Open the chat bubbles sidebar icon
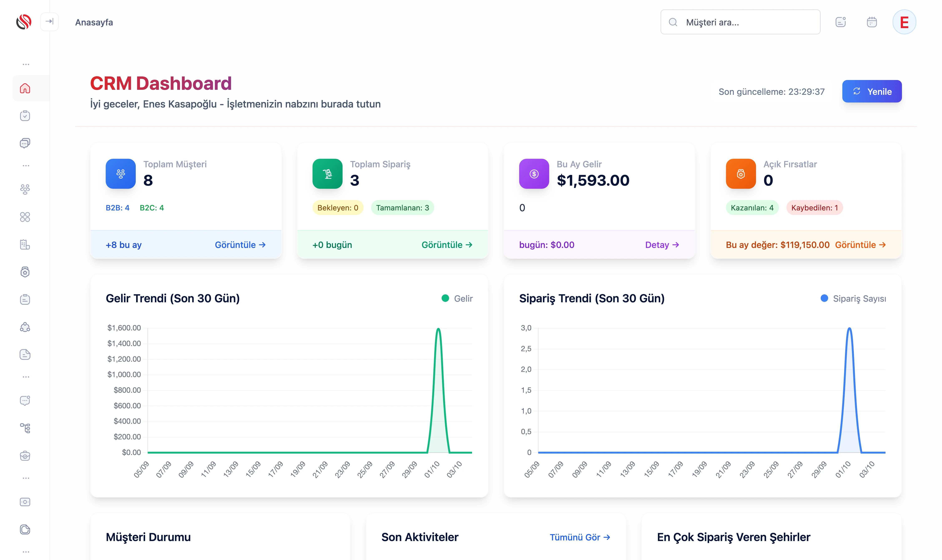This screenshot has width=942, height=560. pos(25,143)
